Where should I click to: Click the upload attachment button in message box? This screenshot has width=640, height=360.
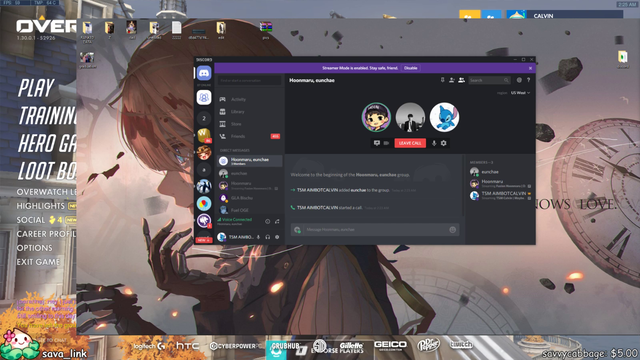point(297,230)
